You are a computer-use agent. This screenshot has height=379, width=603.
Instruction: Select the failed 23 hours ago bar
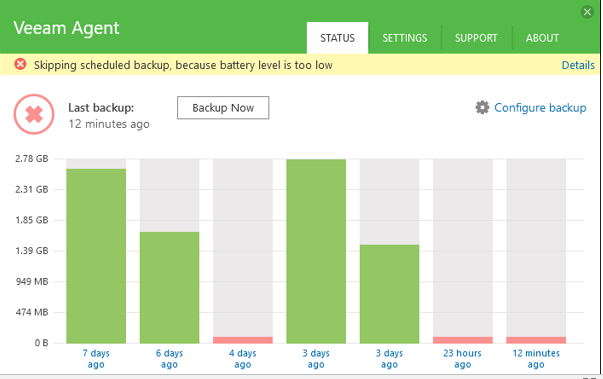pyautogui.click(x=463, y=340)
